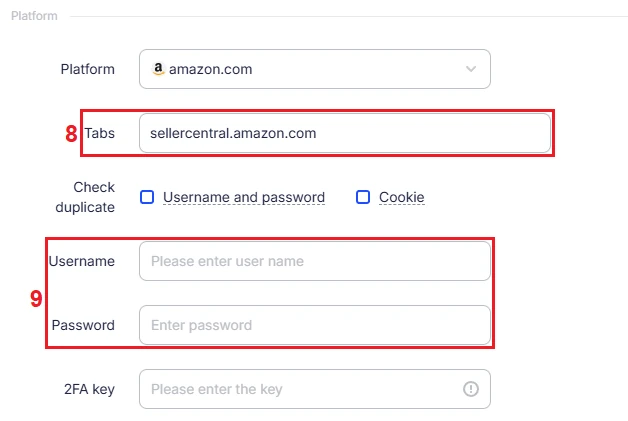Click the 2FA key label
Image resolution: width=628 pixels, height=421 pixels.
point(90,389)
